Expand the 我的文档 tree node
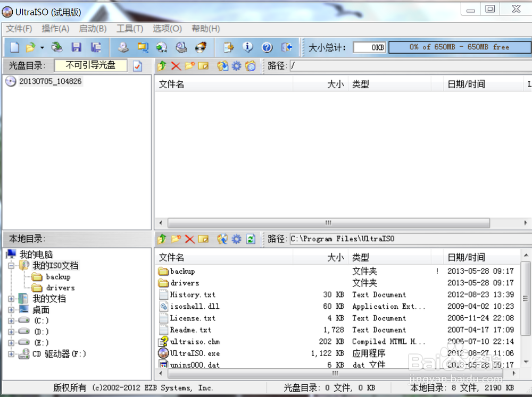This screenshot has height=397, width=532. [x=11, y=299]
